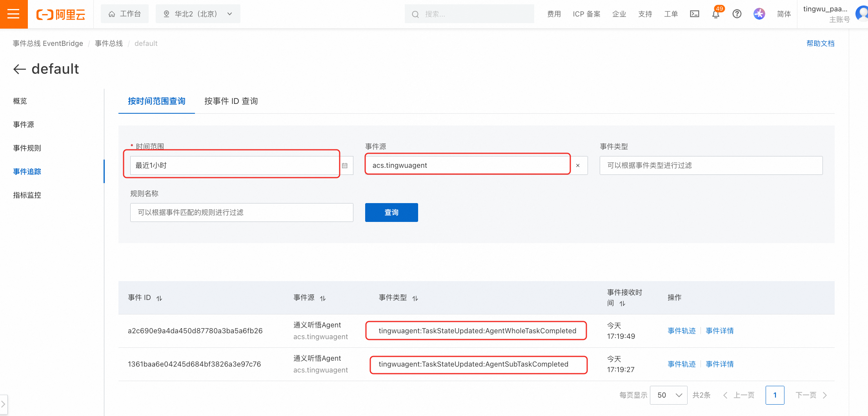The width and height of the screenshot is (868, 416).
Task: Select page 1 in pagination
Action: tap(775, 395)
